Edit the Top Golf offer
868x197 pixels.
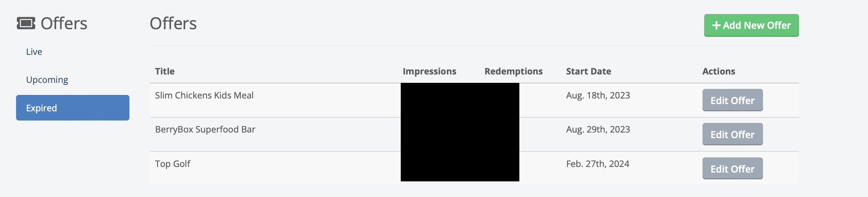coord(732,169)
